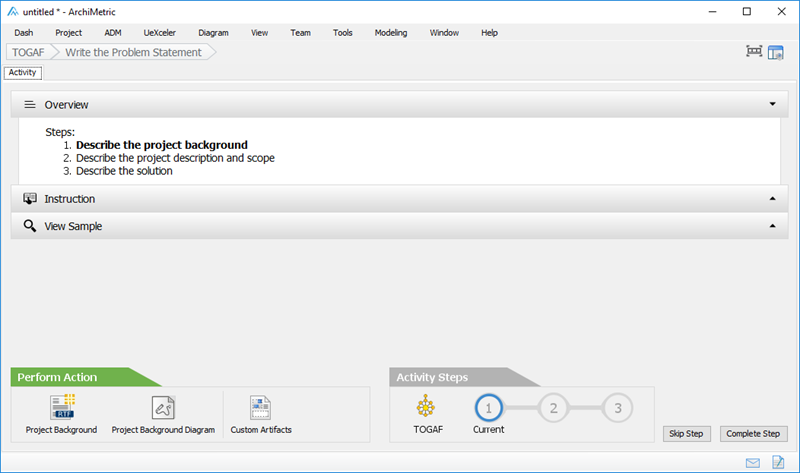This screenshot has width=800, height=473.
Task: Click the document note icon in status bar
Action: 777,462
